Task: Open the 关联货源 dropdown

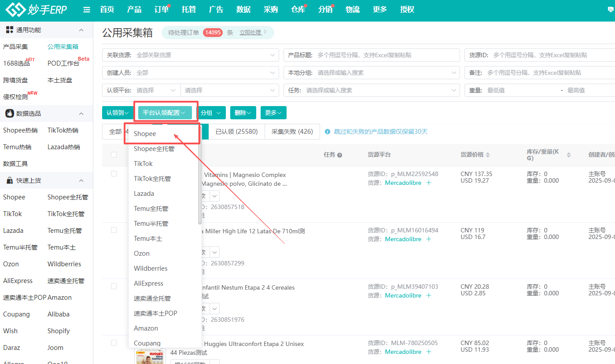Action: coord(190,55)
